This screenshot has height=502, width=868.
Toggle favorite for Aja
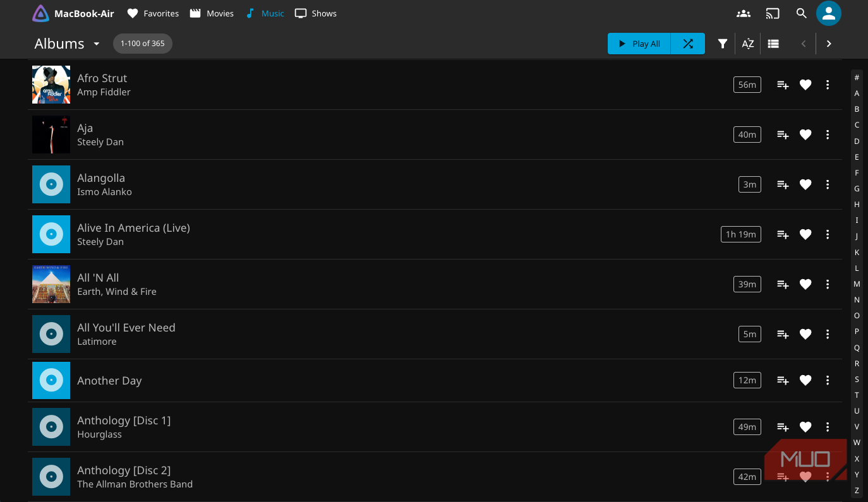click(805, 134)
